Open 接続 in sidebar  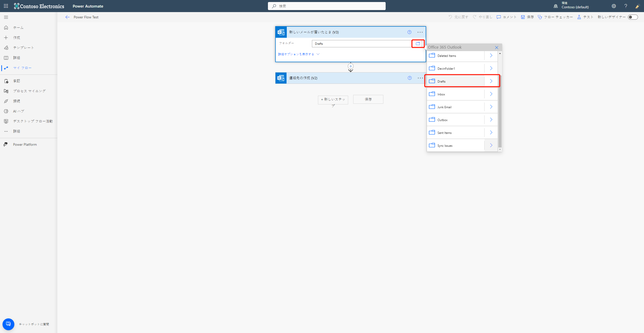click(29, 101)
